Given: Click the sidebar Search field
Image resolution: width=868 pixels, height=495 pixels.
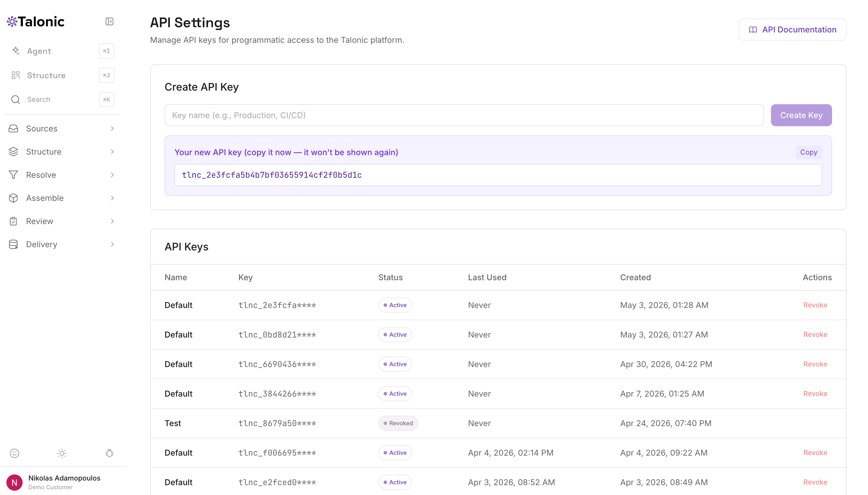Looking at the screenshot, I should 62,99.
